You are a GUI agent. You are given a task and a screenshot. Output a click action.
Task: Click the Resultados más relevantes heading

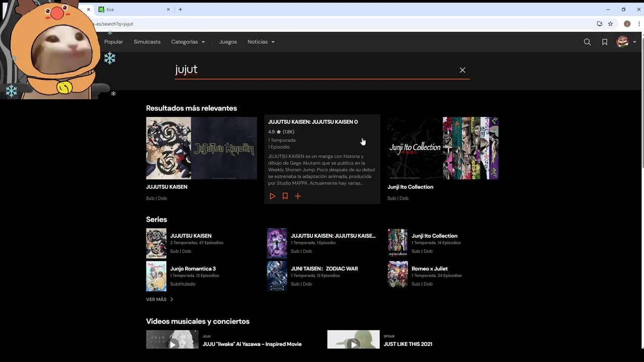pyautogui.click(x=191, y=108)
